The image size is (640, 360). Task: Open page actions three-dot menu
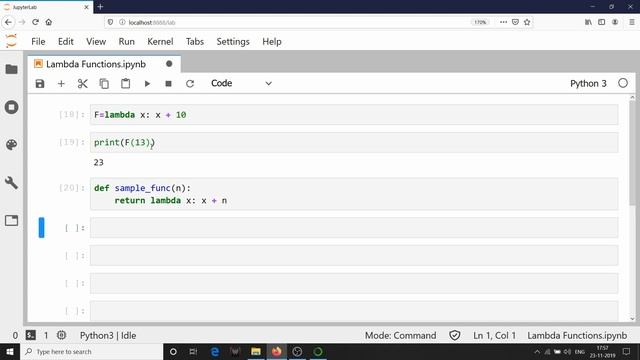coord(503,22)
